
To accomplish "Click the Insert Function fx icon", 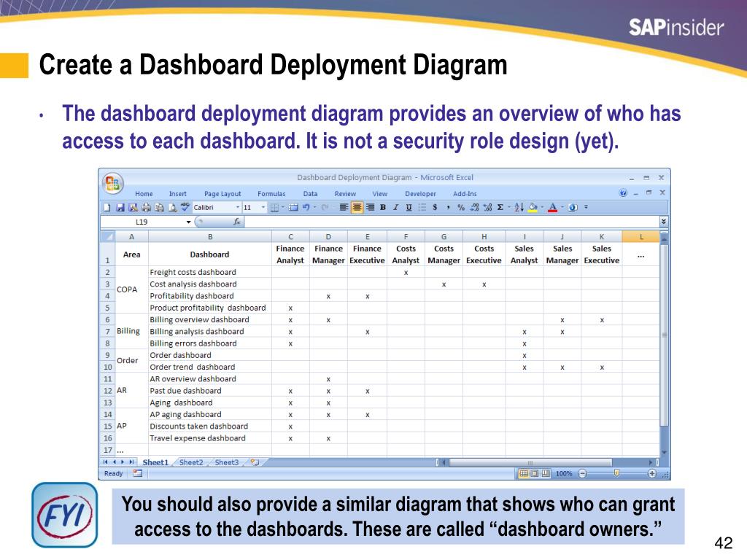I will pyautogui.click(x=237, y=222).
